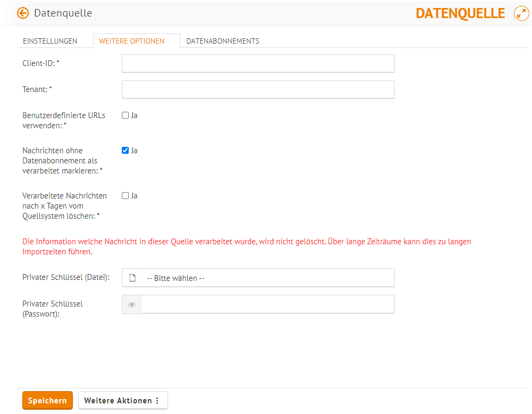Viewport: 532px width, 414px height.
Task: Open the Bitte wählen file selector
Action: (x=258, y=278)
